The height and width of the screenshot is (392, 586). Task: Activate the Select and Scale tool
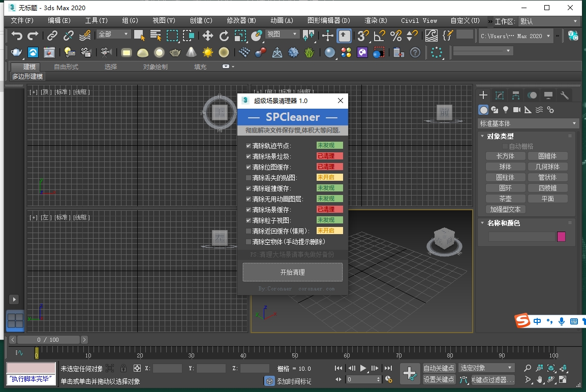tap(240, 36)
